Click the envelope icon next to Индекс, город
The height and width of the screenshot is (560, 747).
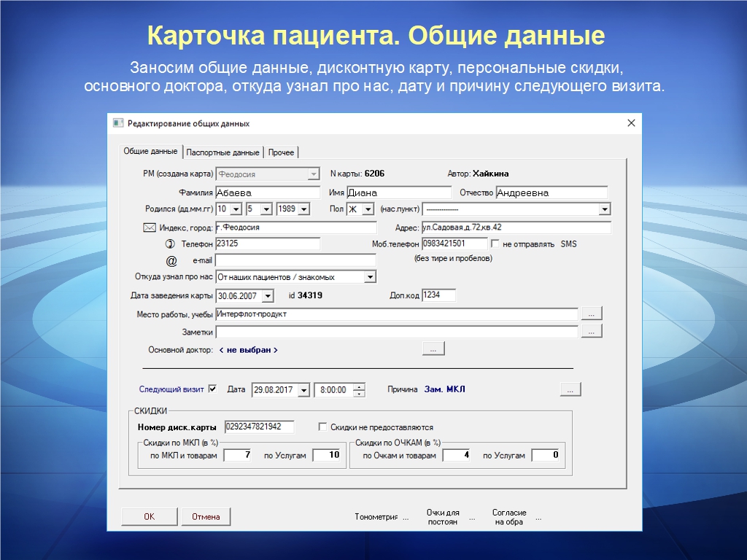coord(150,227)
